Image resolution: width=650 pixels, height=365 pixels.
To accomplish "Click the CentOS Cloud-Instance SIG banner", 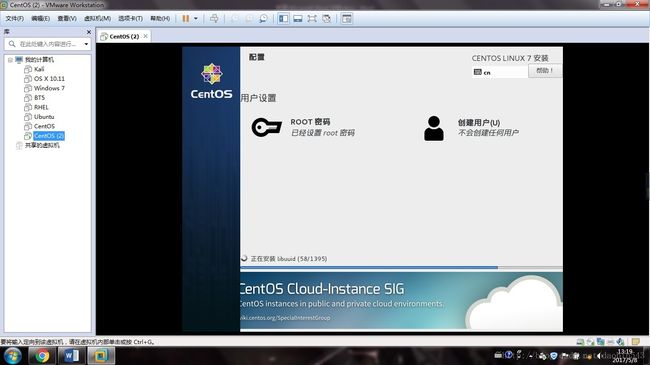I will pos(401,302).
